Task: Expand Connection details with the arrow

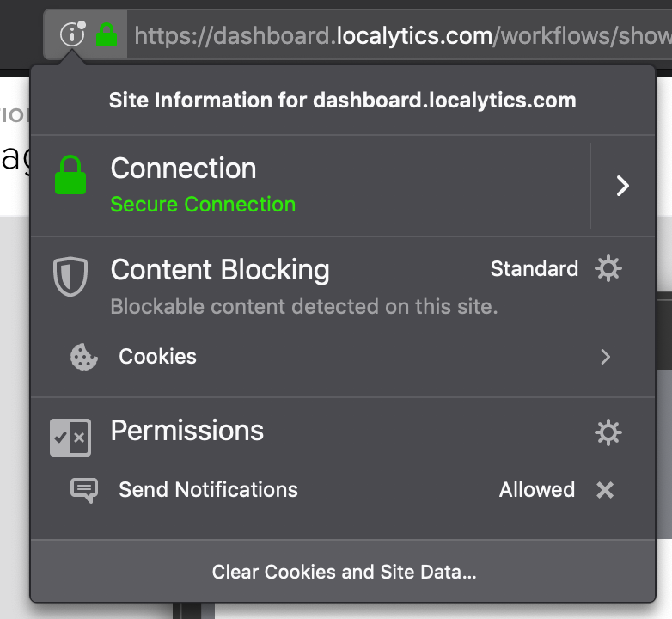Action: click(623, 186)
